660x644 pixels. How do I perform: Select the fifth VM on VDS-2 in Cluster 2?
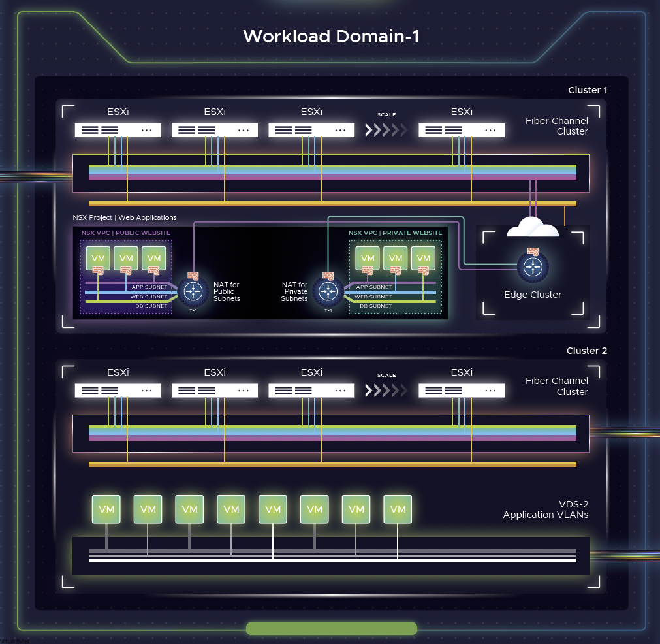tap(273, 509)
